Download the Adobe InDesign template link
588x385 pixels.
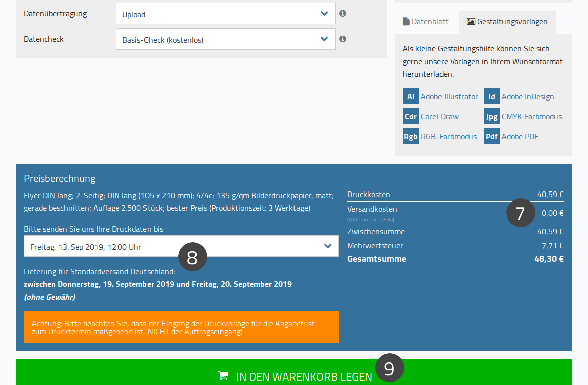(528, 97)
